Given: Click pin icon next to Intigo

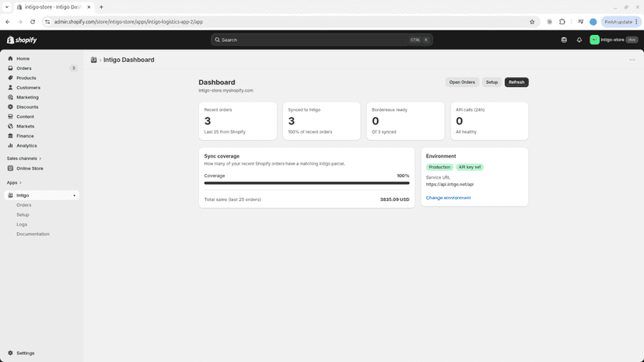Looking at the screenshot, I should coord(75,195).
